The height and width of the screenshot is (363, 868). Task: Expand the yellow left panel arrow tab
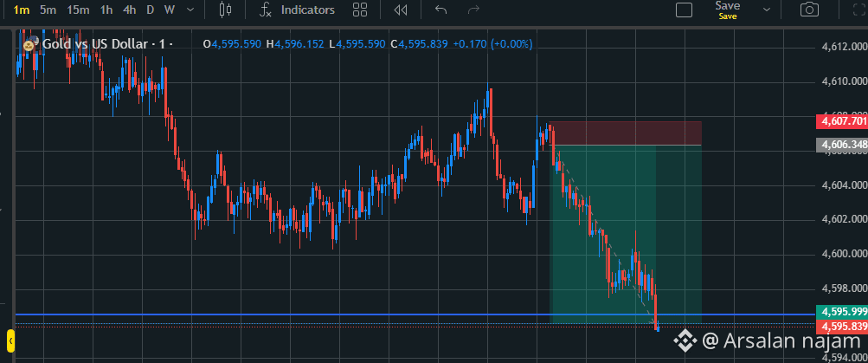point(10,341)
